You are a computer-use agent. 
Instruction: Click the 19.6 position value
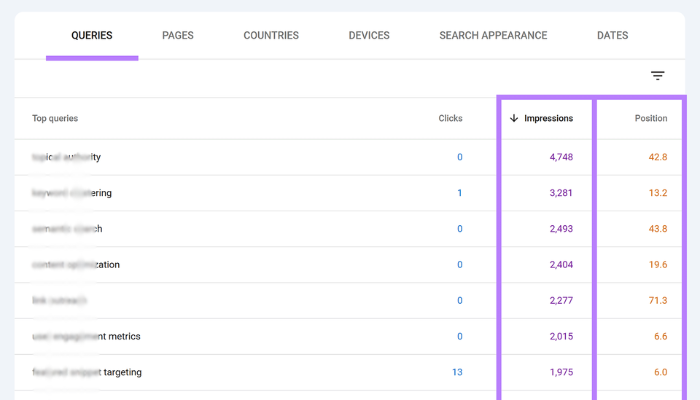tap(658, 265)
